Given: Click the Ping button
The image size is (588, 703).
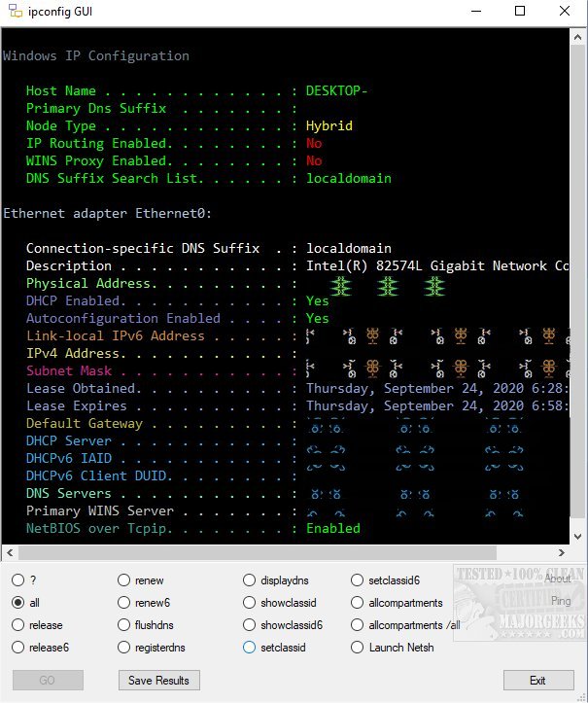Looking at the screenshot, I should point(561,601).
